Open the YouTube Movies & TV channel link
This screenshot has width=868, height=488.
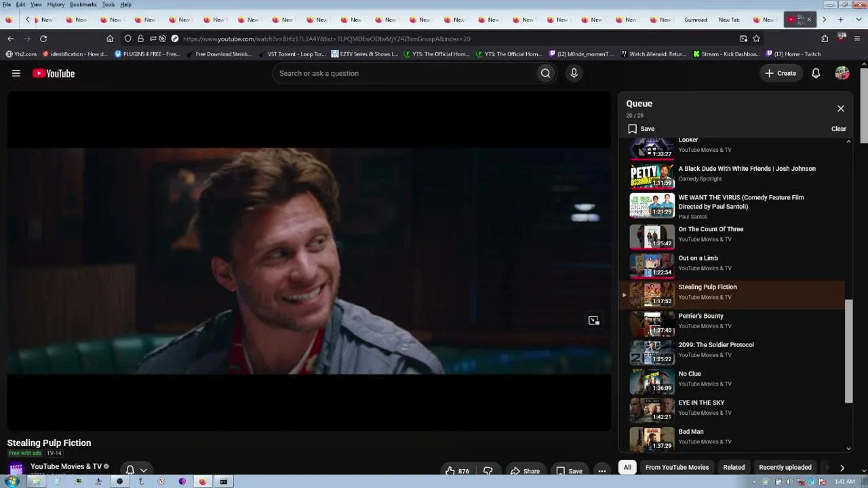point(66,466)
